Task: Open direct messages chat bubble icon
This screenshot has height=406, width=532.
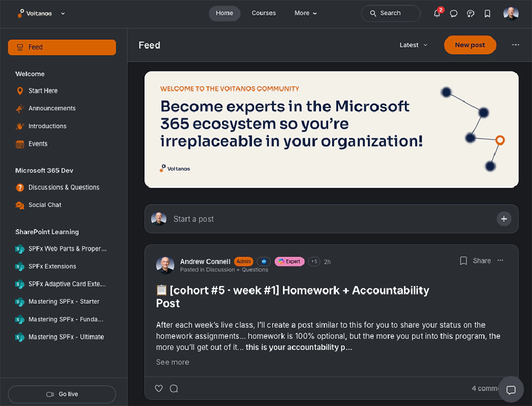Action: click(x=454, y=14)
